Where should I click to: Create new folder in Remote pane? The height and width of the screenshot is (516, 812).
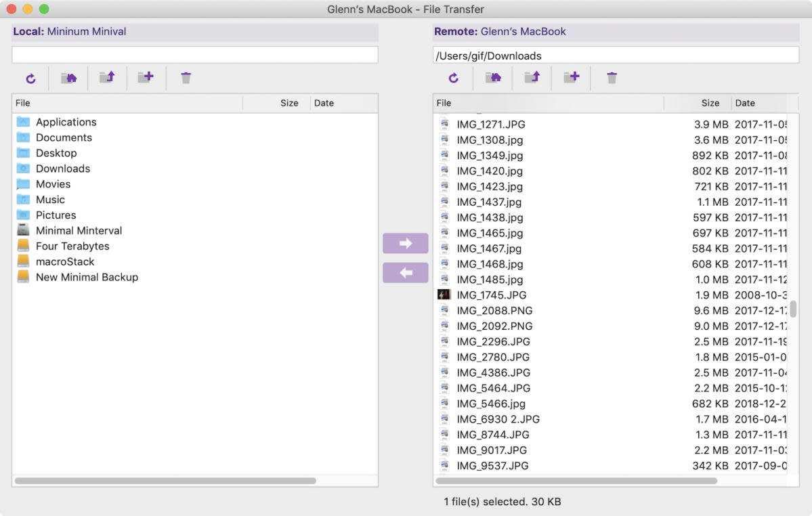[571, 78]
